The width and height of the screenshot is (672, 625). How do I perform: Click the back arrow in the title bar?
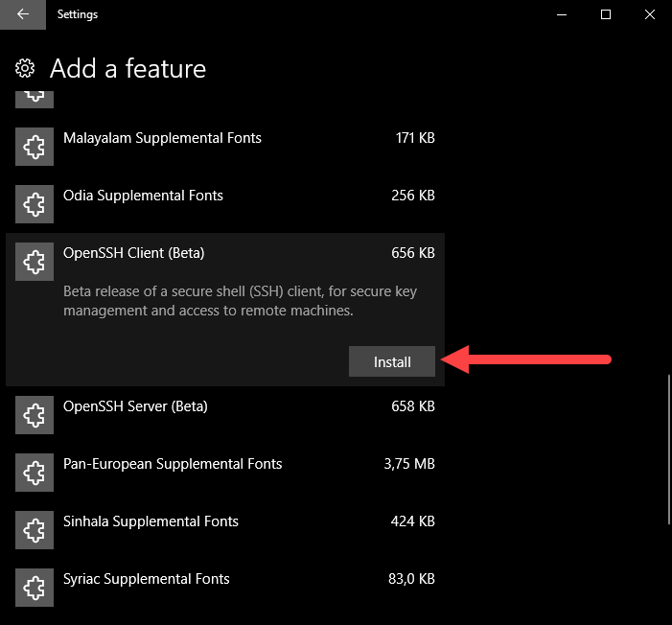(23, 14)
